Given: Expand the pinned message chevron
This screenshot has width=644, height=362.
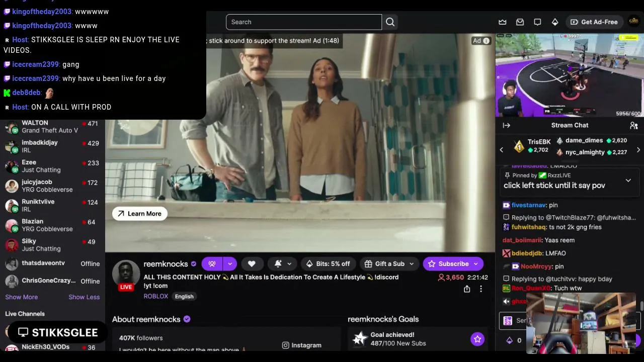Looking at the screenshot, I should pos(628,180).
